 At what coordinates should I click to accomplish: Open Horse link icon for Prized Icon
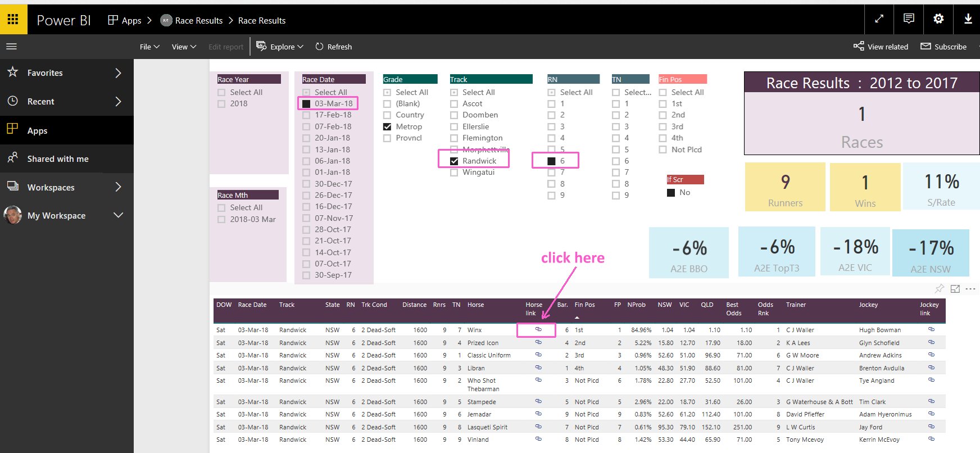pyautogui.click(x=538, y=342)
